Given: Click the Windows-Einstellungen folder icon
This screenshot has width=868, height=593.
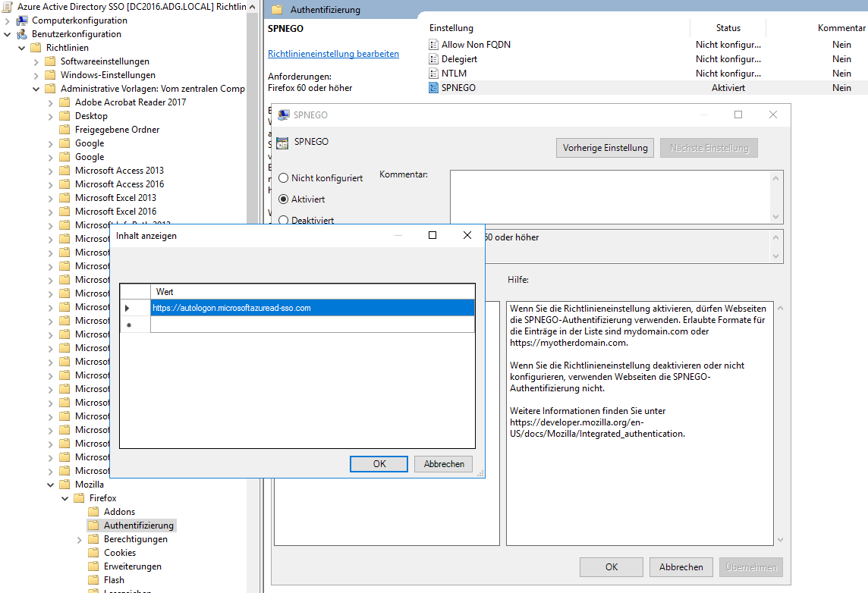Looking at the screenshot, I should (50, 74).
